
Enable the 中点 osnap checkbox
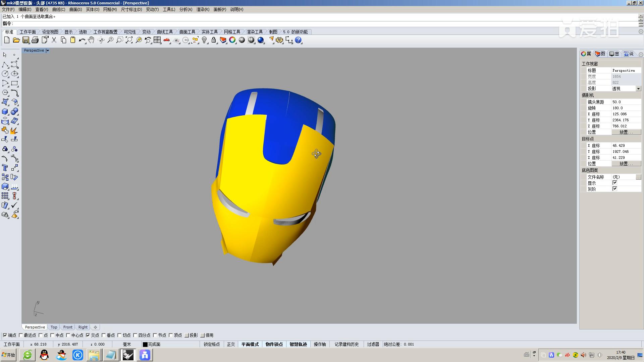click(x=52, y=335)
